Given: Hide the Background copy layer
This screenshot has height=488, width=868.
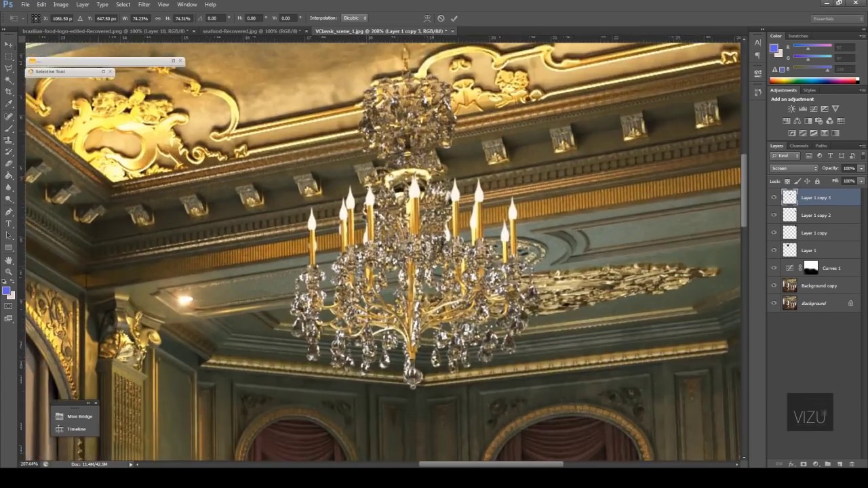Looking at the screenshot, I should (x=774, y=285).
